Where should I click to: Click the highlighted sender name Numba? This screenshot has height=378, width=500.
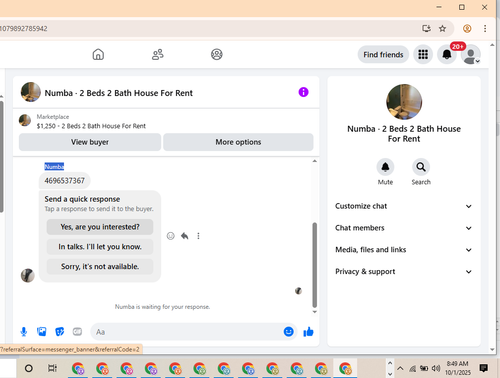[x=54, y=166]
